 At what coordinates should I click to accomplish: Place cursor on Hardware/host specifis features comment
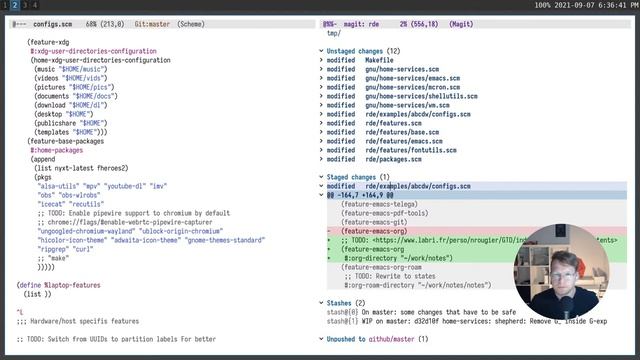click(x=78, y=321)
